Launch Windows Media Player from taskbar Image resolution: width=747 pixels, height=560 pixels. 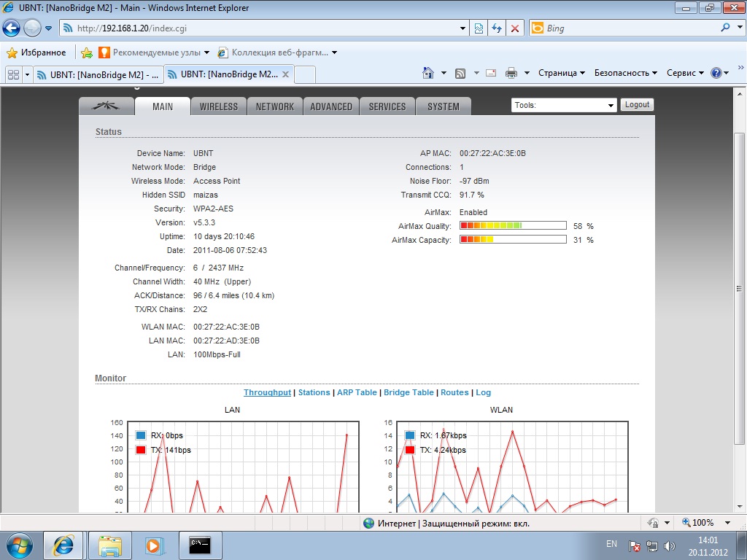(x=154, y=545)
